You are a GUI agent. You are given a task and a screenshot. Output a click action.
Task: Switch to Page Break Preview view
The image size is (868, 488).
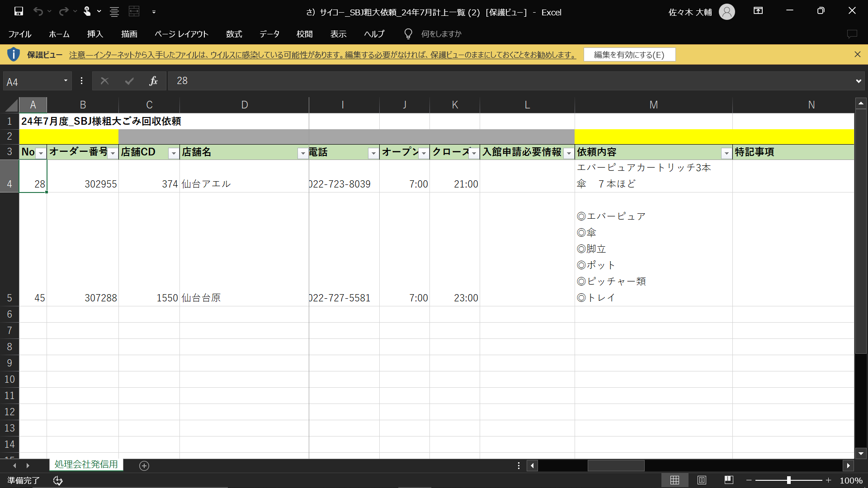[729, 480]
